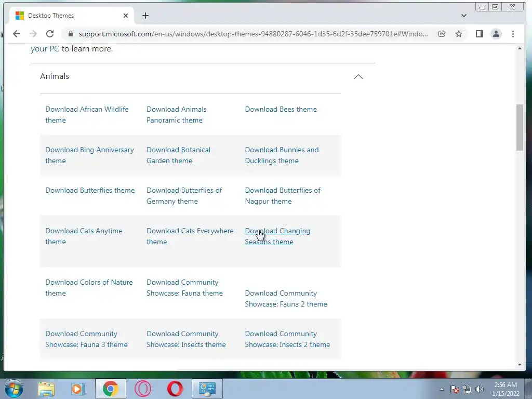
Task: Download Colors of Nature theme
Action: click(x=89, y=288)
